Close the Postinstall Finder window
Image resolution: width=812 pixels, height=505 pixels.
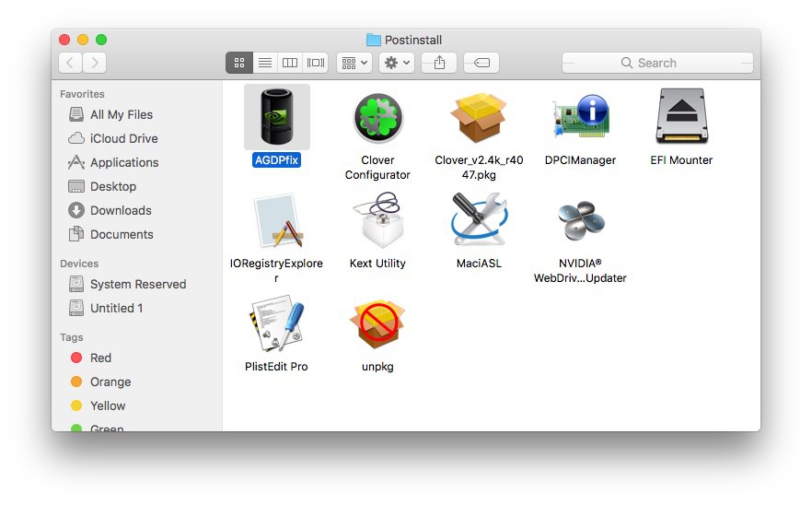click(x=64, y=40)
